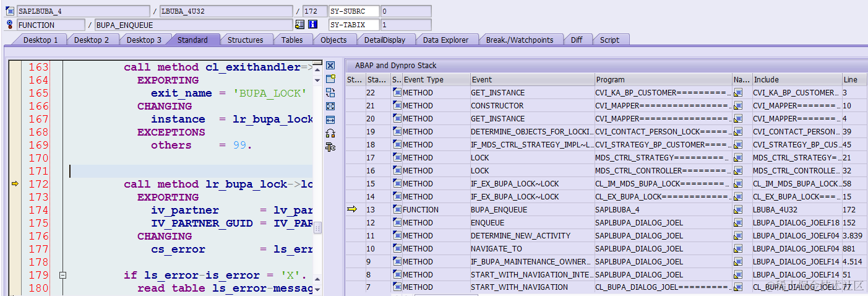Click the SY-SUBRC variable name field

[x=353, y=11]
